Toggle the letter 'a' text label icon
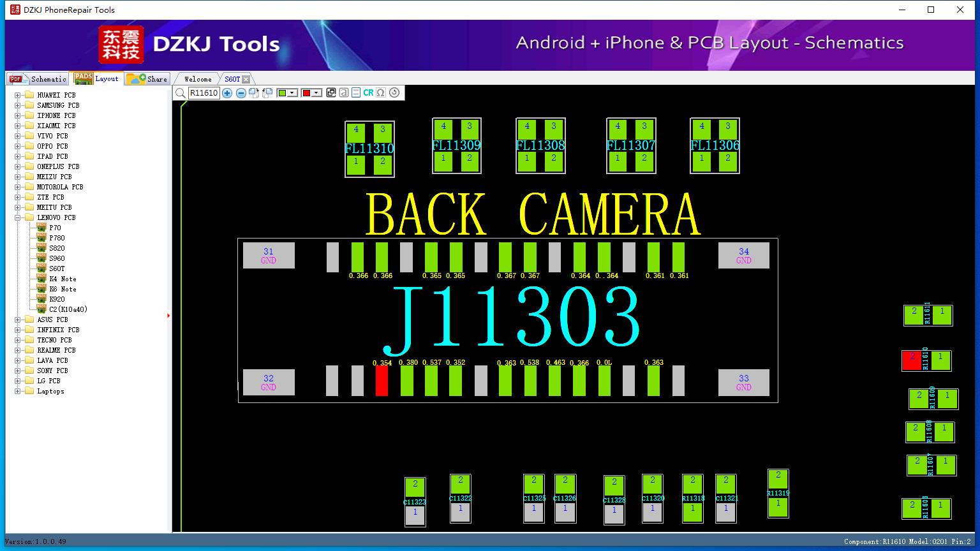 click(344, 92)
